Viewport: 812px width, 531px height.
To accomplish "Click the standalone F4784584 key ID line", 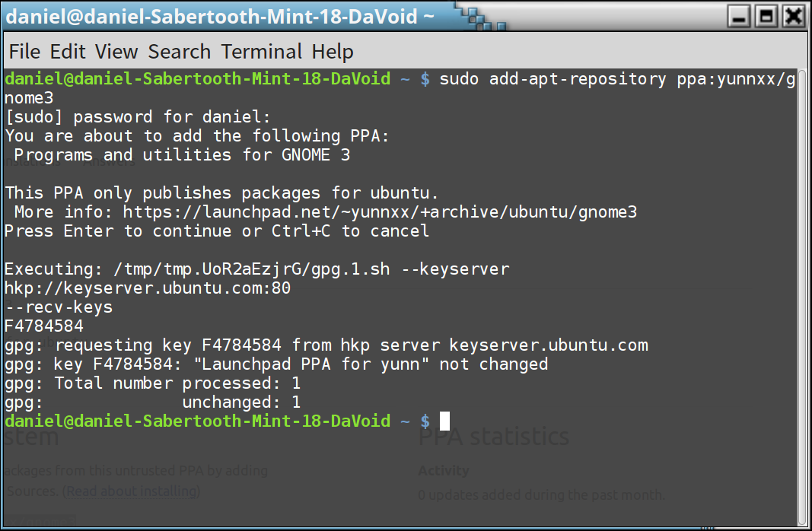I will coord(44,326).
